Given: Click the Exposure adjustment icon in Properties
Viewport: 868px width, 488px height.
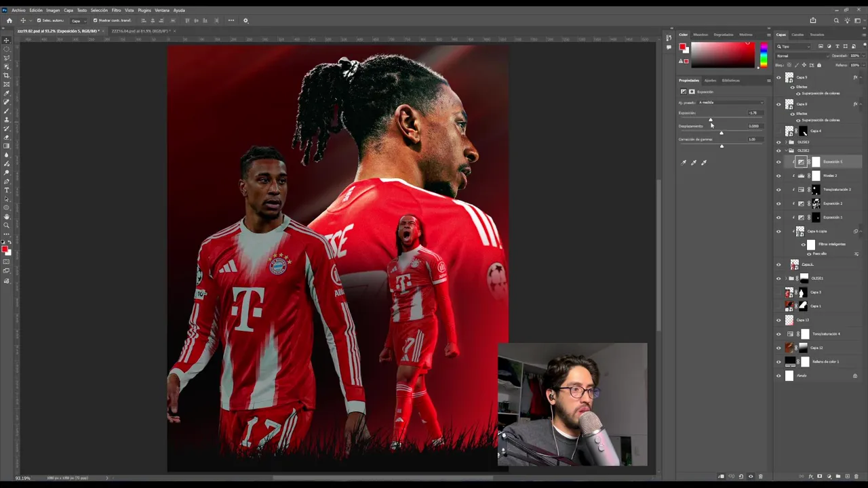Looking at the screenshot, I should 684,91.
